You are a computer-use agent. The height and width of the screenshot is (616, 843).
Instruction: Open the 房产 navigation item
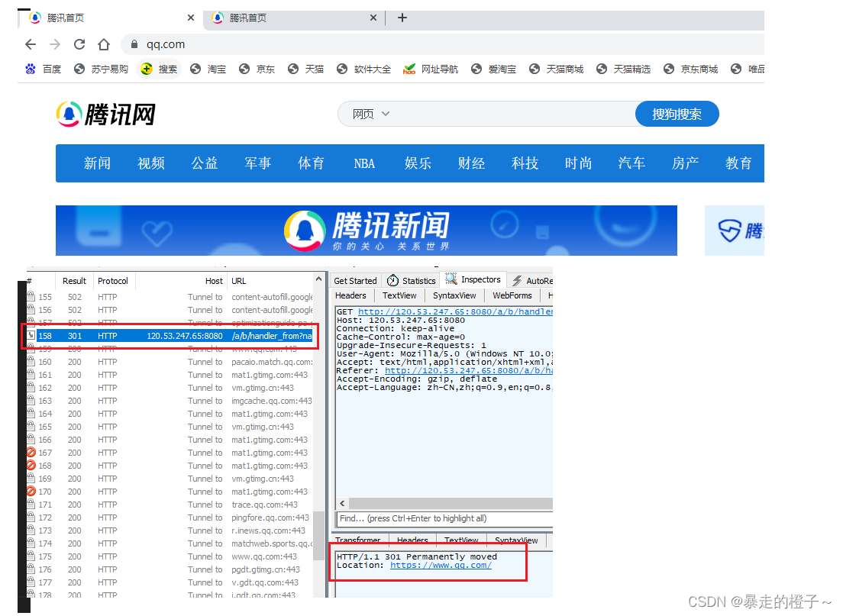tap(685, 163)
